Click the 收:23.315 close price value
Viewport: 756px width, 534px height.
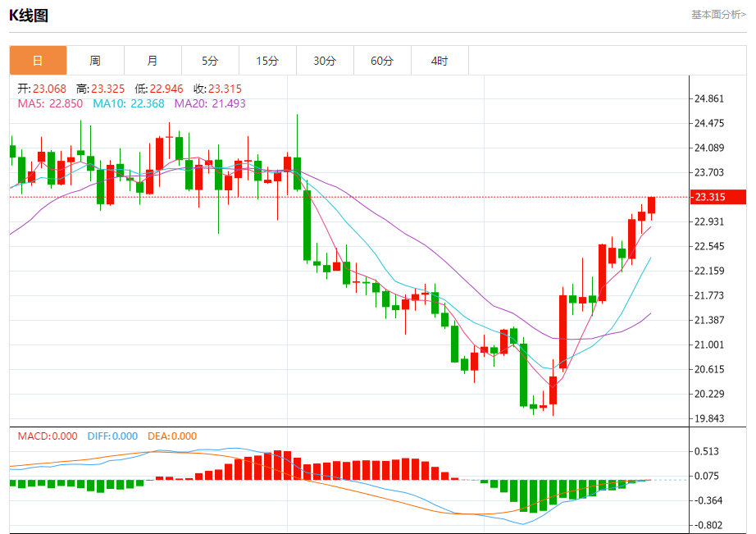(x=217, y=89)
